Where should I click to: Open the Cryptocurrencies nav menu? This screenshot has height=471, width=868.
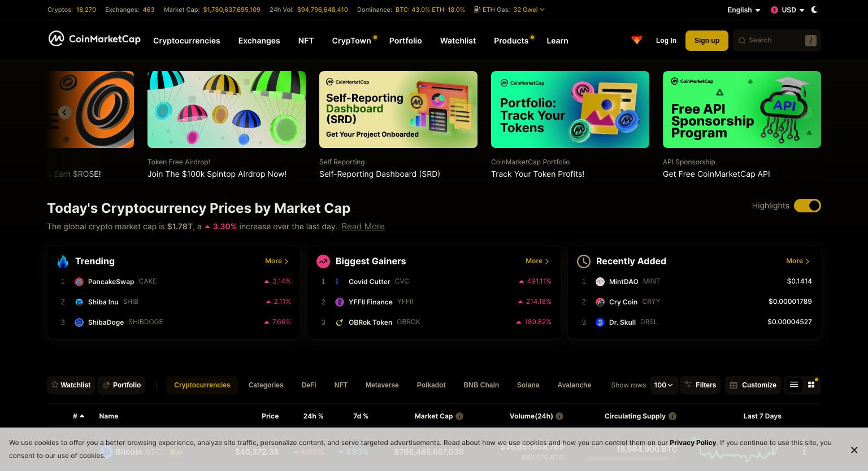click(x=186, y=41)
